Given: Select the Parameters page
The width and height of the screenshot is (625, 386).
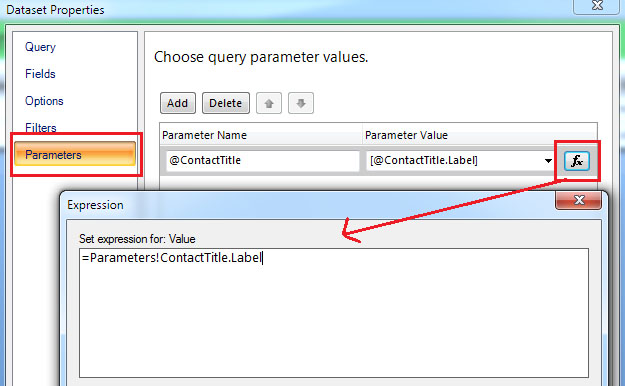Looking at the screenshot, I should click(75, 154).
